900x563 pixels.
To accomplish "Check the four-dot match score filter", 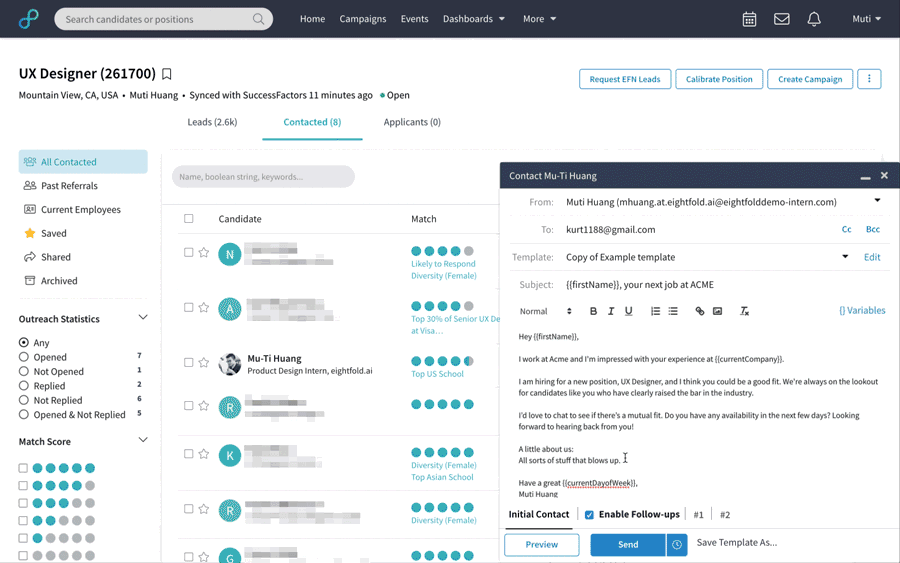I will 23,486.
